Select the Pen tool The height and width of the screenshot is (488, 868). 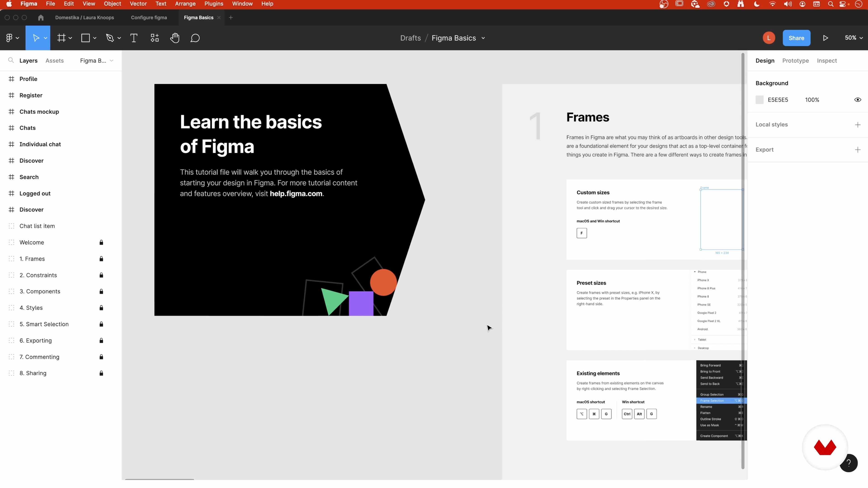(x=110, y=38)
